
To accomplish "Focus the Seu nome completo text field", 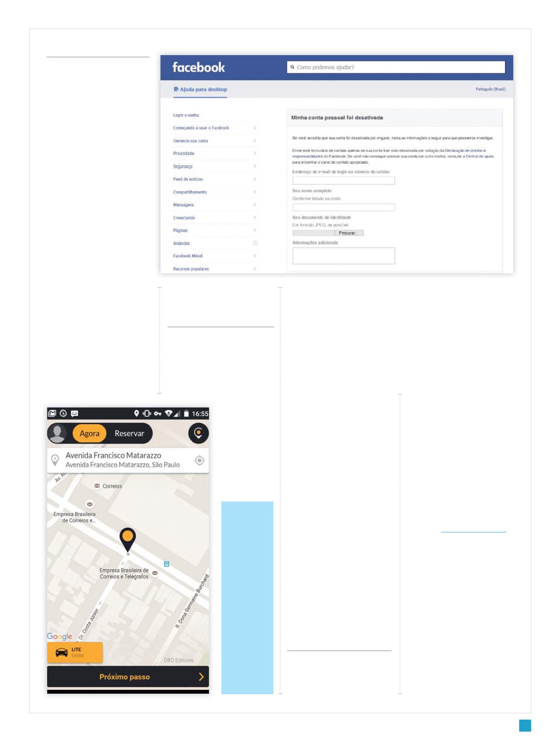I will (x=343, y=207).
